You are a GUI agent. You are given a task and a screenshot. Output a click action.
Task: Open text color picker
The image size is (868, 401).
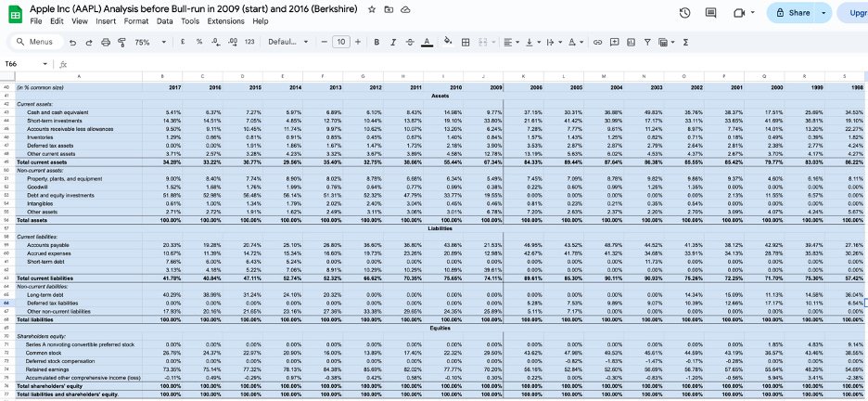427,42
